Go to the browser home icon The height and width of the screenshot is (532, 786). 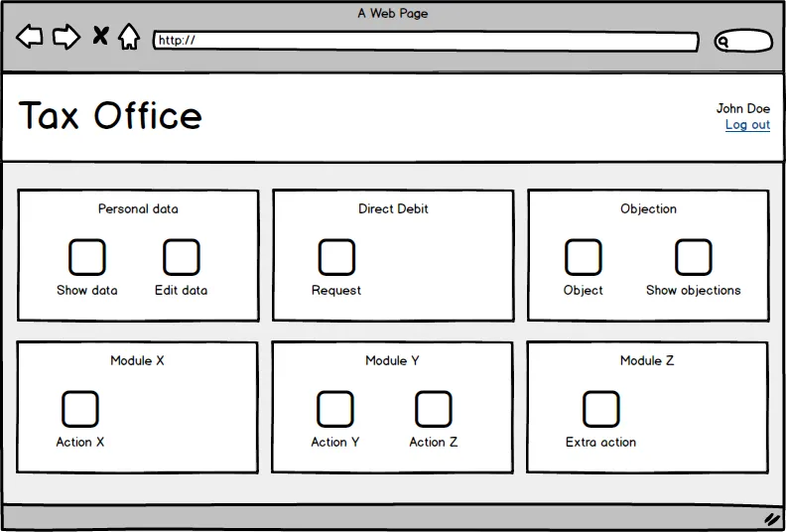point(129,37)
